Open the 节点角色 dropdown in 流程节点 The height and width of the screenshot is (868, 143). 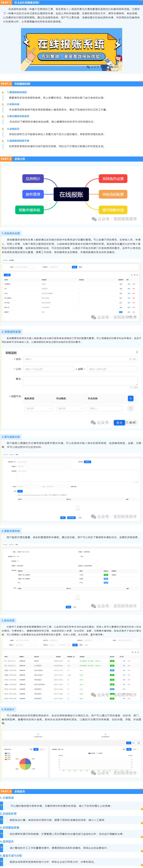pos(70,408)
